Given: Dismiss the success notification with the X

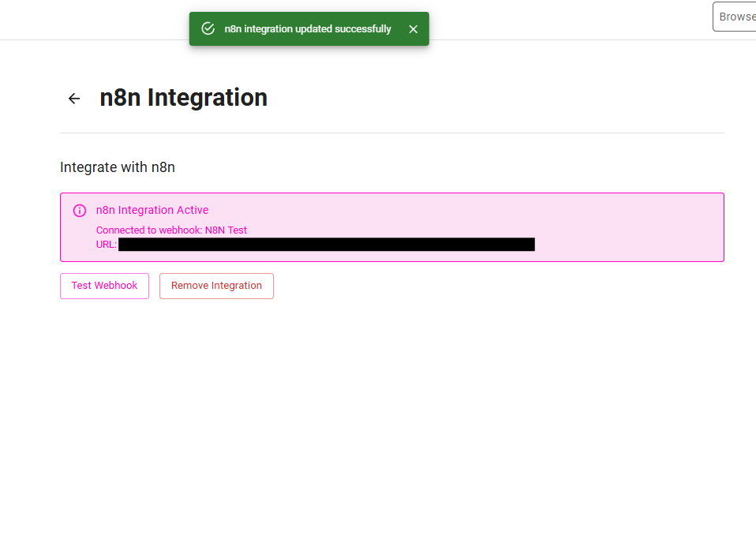Looking at the screenshot, I should pyautogui.click(x=414, y=29).
